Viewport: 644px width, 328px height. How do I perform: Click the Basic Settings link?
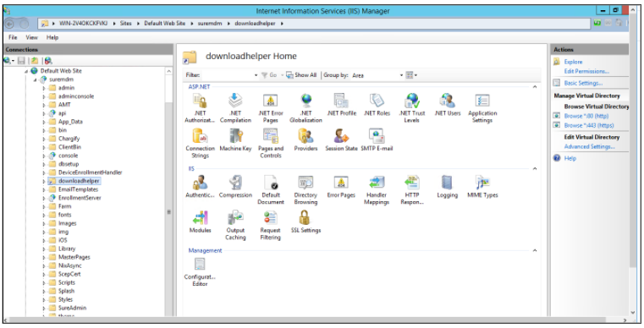[583, 83]
